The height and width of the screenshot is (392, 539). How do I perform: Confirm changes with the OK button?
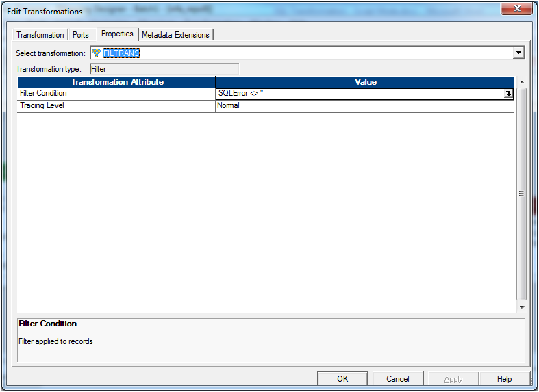pyautogui.click(x=342, y=378)
